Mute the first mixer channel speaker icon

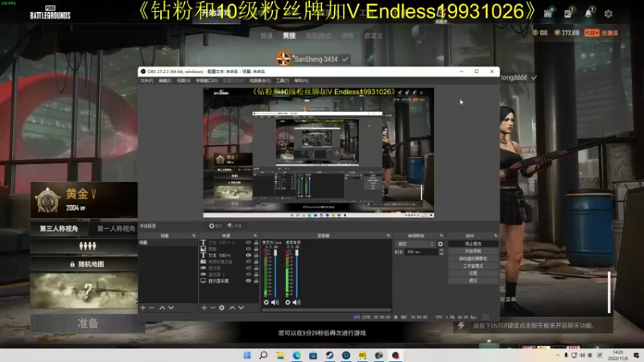[275, 302]
